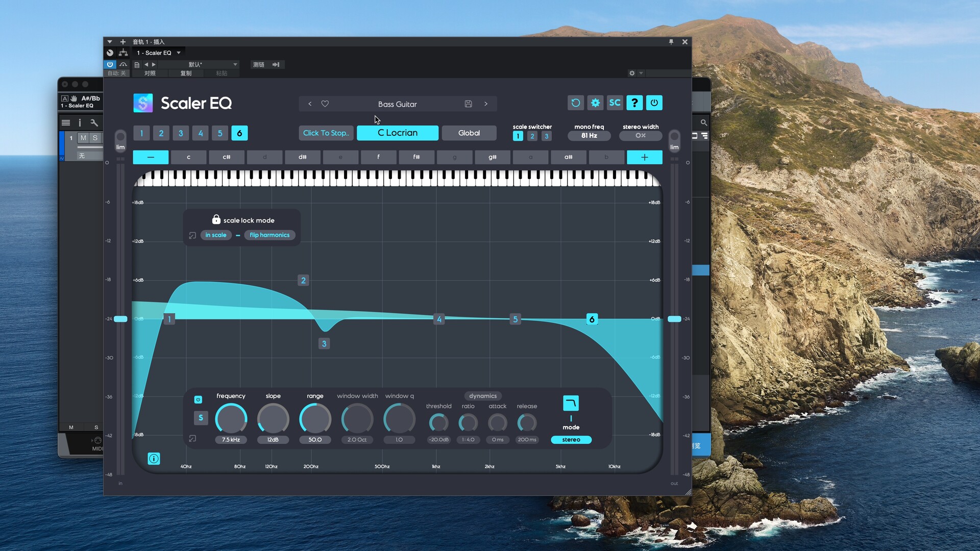Screen dimensions: 980x551
Task: Click the expand icon in scale lock panel
Action: (x=192, y=235)
